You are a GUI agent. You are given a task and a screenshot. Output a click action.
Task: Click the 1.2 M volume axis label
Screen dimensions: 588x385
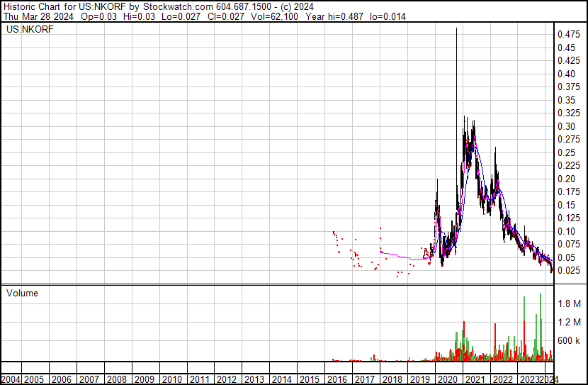pos(570,322)
